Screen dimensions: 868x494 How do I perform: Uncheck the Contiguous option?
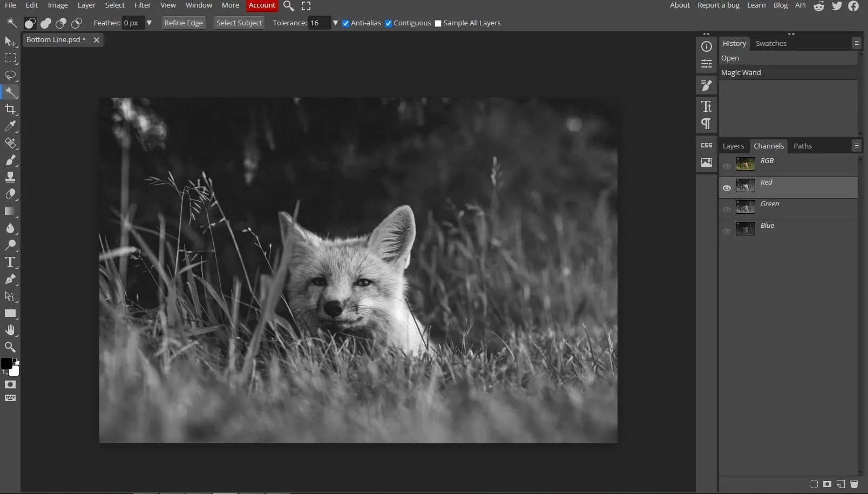(x=388, y=23)
